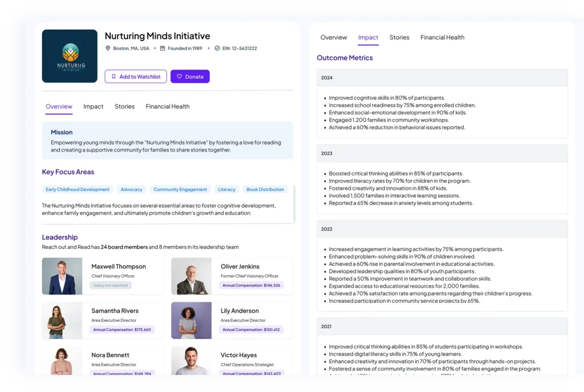Click the Book Distribution focus tag
This screenshot has height=392, width=584.
264,189
